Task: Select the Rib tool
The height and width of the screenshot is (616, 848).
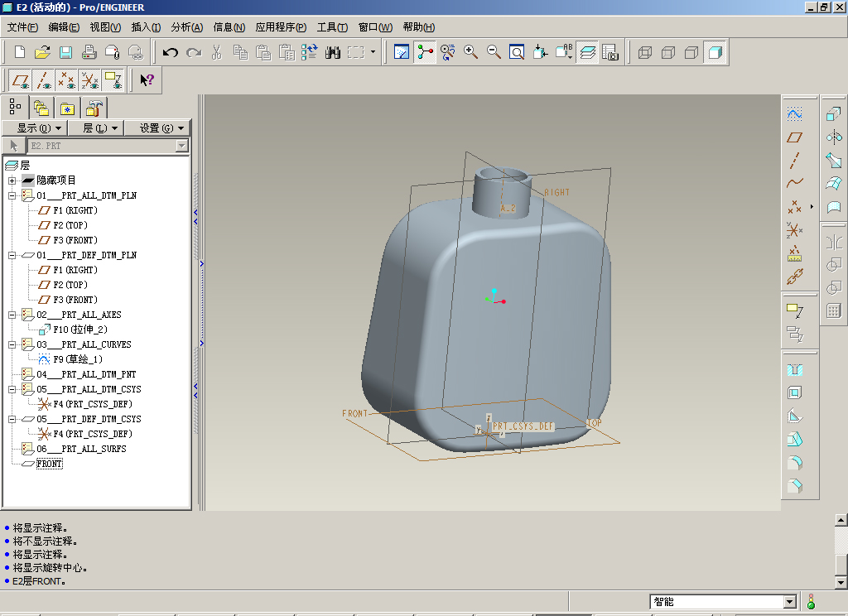Action: (x=794, y=416)
